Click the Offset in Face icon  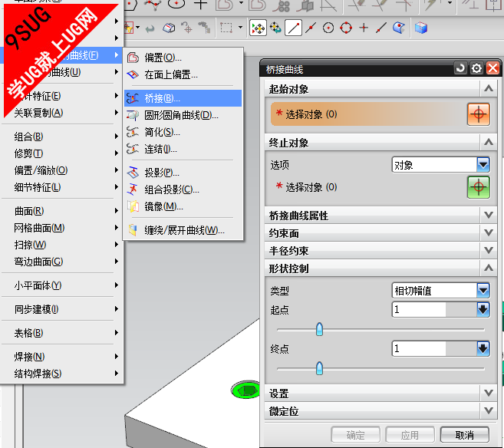(133, 75)
